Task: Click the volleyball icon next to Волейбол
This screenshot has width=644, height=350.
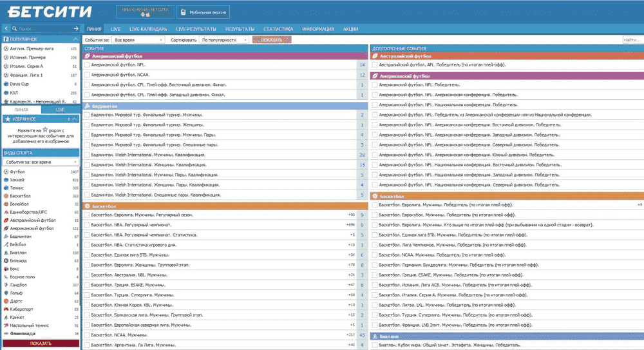Action: click(6, 204)
